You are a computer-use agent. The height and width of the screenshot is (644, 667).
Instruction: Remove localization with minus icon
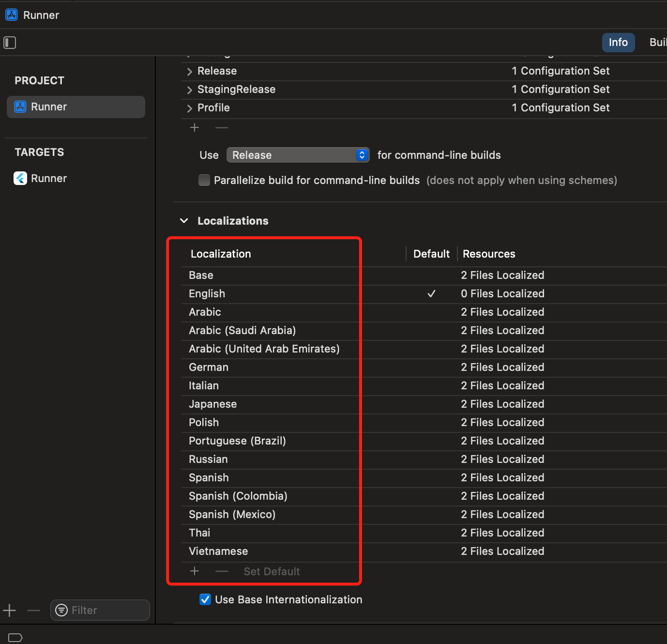[x=222, y=571]
